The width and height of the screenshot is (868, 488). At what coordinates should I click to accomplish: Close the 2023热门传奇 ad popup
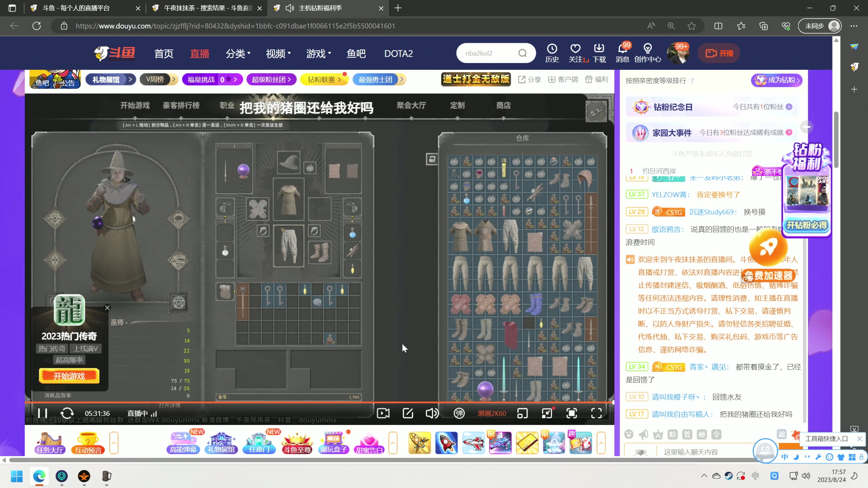pos(107,308)
